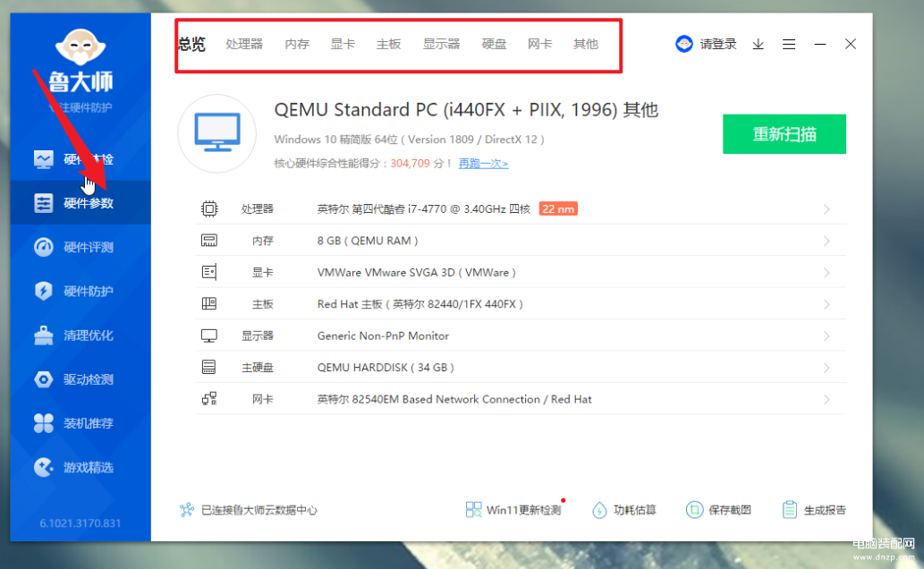Expand the 主板 row chevron
Screen dimensions: 924x569
coord(827,304)
